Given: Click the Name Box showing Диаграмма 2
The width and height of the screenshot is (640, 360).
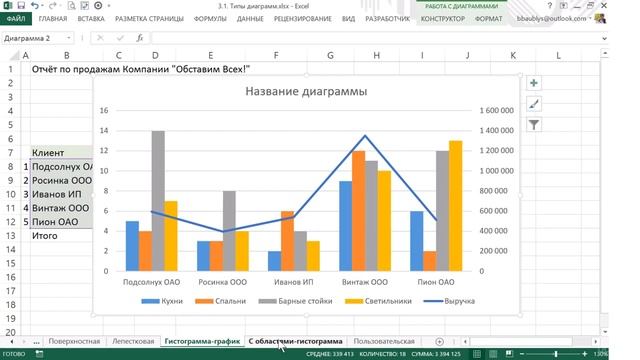Looking at the screenshot, I should click(33, 38).
